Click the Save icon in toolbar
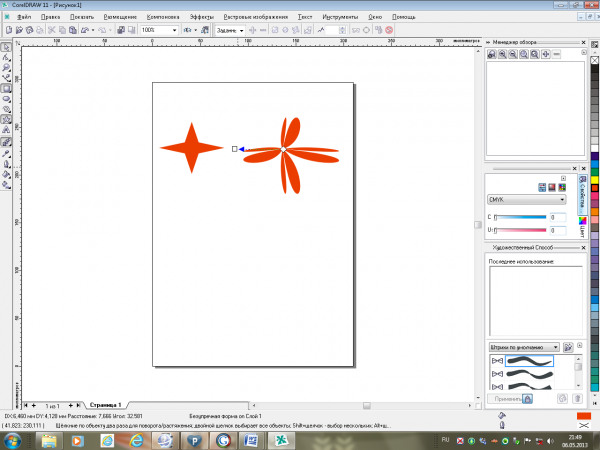This screenshot has height=450, width=600. [29, 30]
